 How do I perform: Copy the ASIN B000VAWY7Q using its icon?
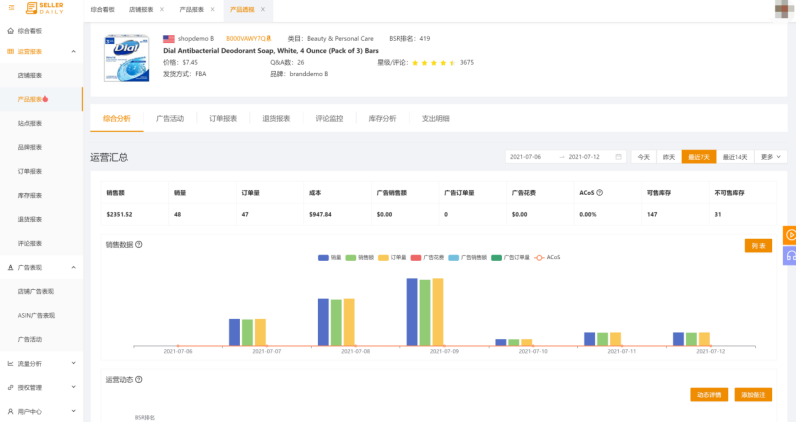pyautogui.click(x=269, y=38)
